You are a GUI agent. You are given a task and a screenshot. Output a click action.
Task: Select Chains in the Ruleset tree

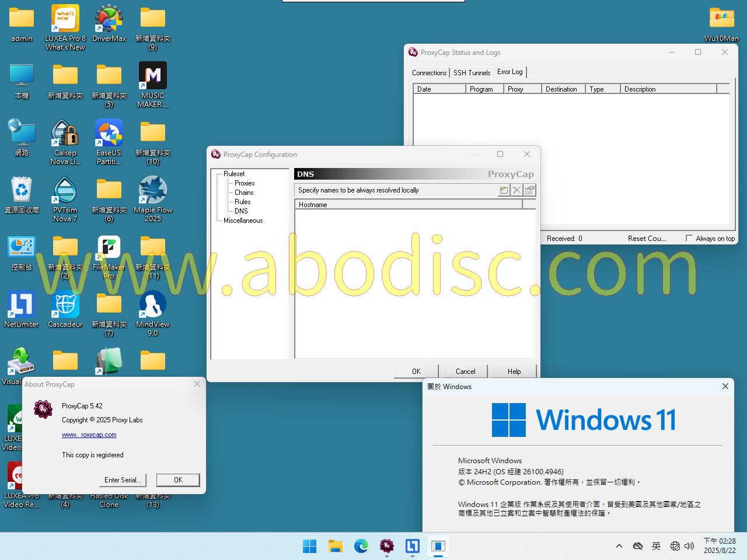point(244,192)
